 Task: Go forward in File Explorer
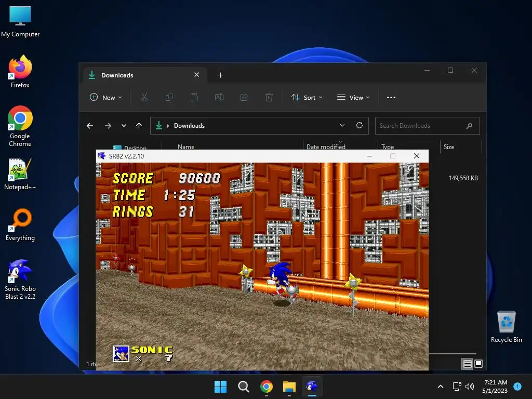pos(108,126)
